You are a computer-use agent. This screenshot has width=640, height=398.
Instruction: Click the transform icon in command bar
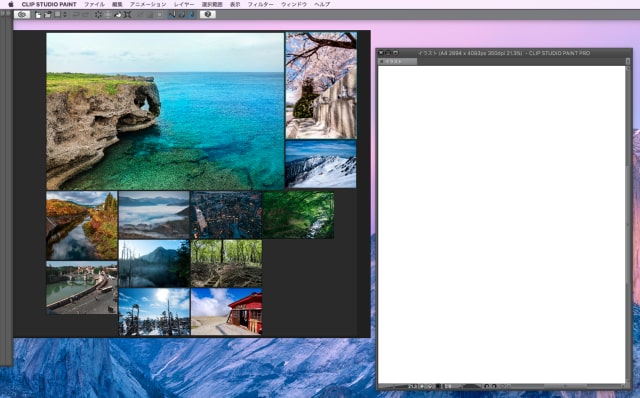[x=127, y=15]
